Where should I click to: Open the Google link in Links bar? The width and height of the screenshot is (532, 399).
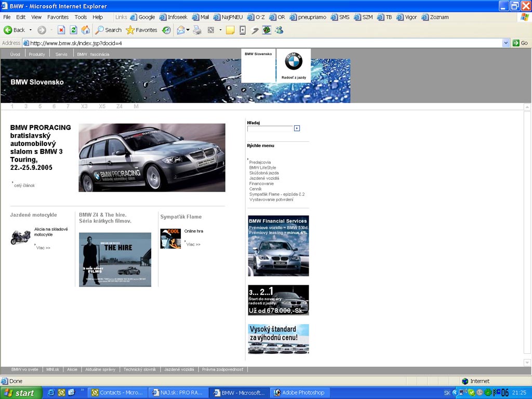143,17
